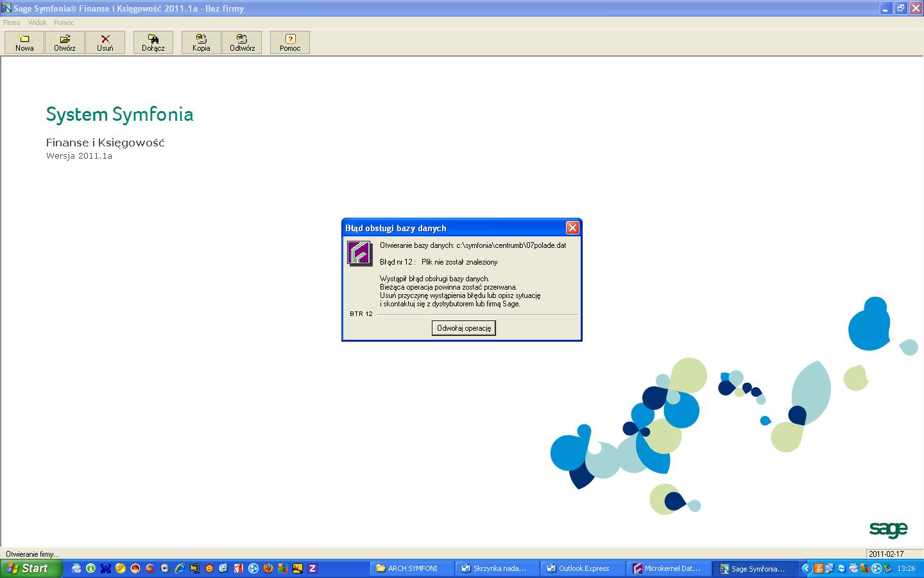The width and height of the screenshot is (924, 578).
Task: Click Sage Symfonia taskbar button
Action: tap(754, 568)
